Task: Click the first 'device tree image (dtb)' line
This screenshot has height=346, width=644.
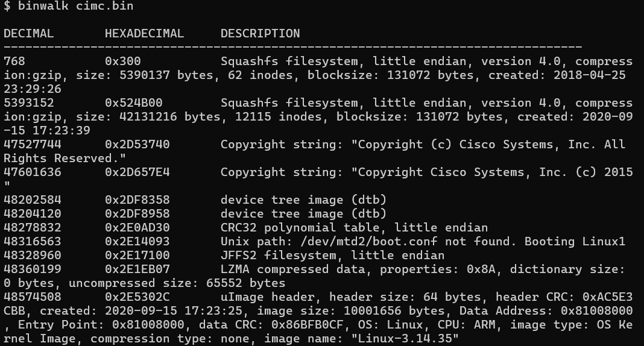Action: coord(303,200)
